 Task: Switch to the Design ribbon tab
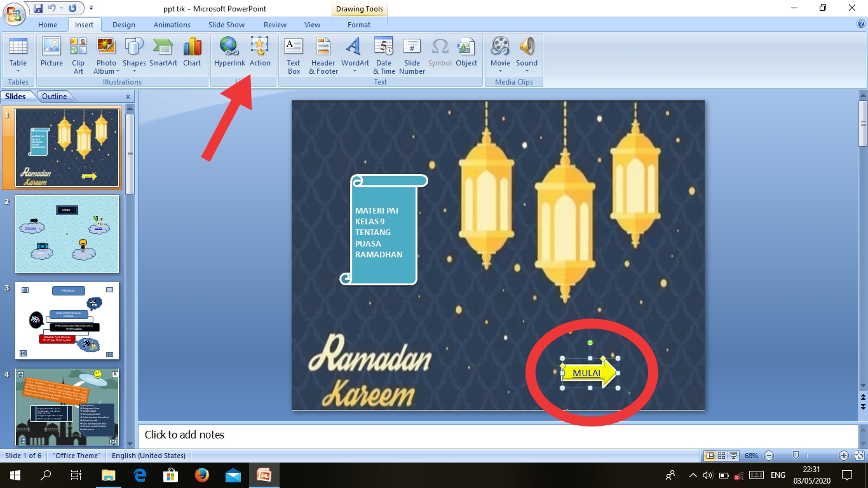[x=123, y=25]
